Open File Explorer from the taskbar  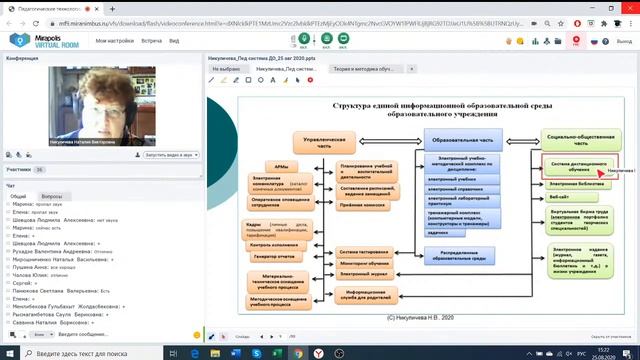[x=215, y=353]
